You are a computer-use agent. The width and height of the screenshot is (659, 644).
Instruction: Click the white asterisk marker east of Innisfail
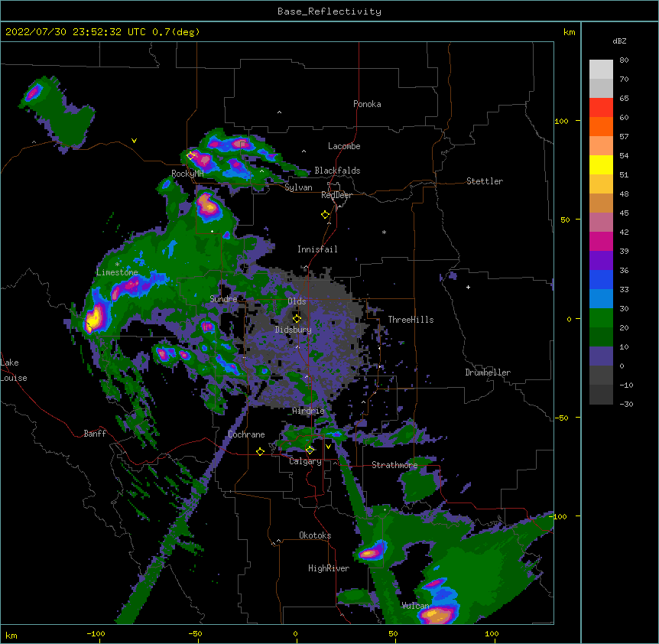point(384,232)
